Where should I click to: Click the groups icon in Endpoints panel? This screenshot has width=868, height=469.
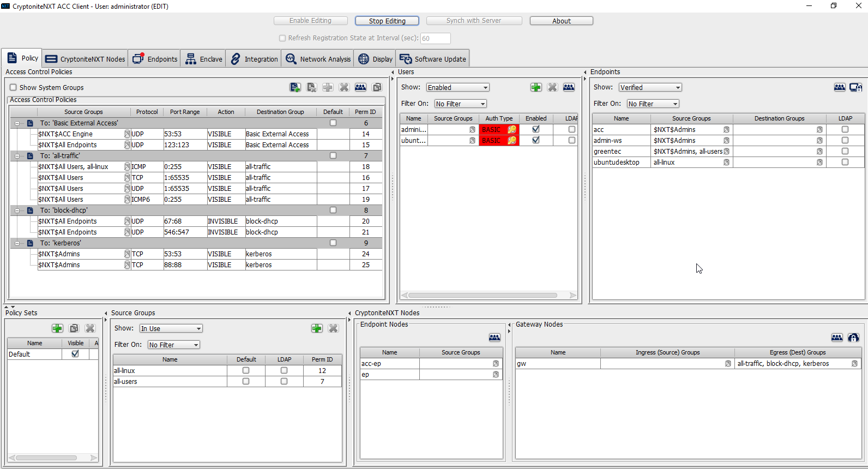[x=840, y=87]
